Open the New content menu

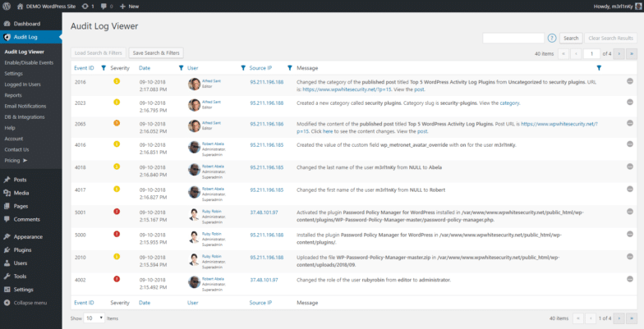(130, 7)
